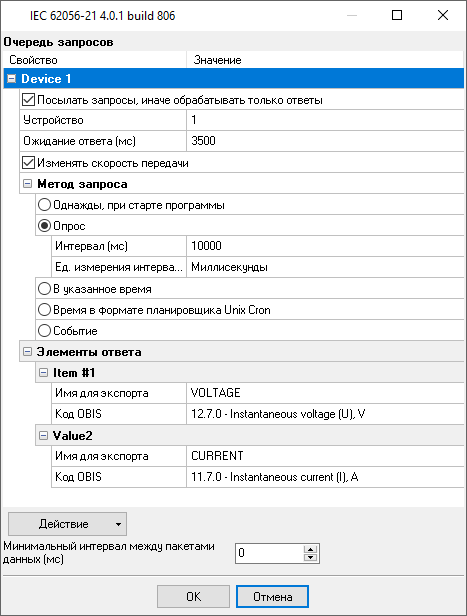
Task: Select the 'Ожидание ответа (мс)' label
Action: (x=79, y=141)
